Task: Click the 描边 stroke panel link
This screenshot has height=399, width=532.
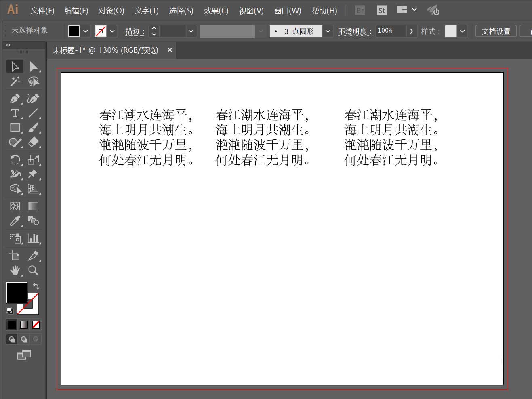Action: [135, 31]
